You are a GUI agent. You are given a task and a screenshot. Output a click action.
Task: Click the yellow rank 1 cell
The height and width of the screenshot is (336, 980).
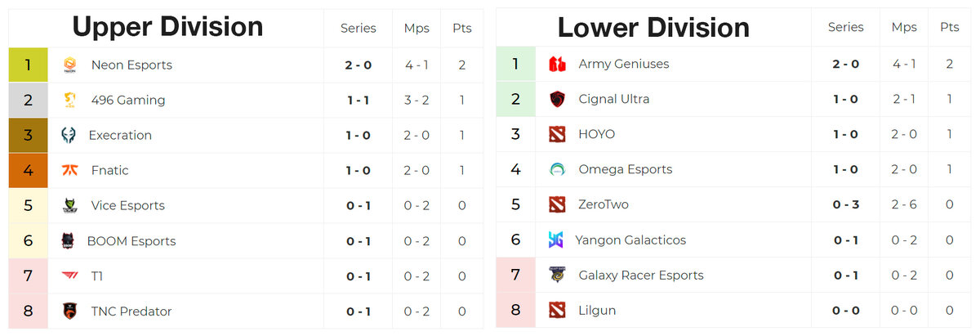(29, 65)
